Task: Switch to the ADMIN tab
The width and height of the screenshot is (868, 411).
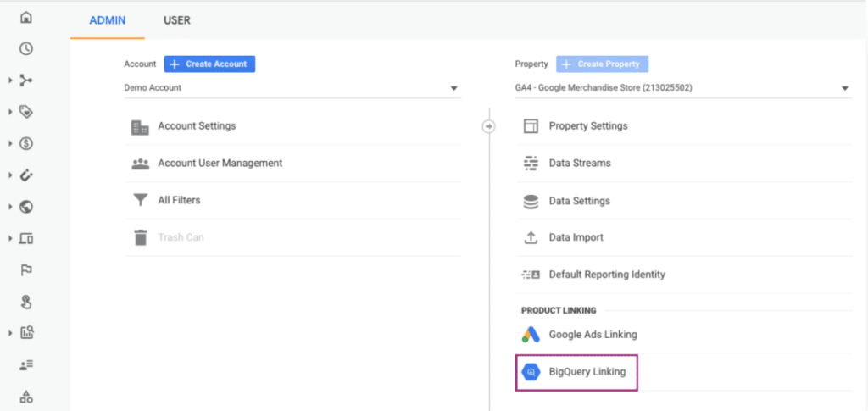Action: point(108,20)
